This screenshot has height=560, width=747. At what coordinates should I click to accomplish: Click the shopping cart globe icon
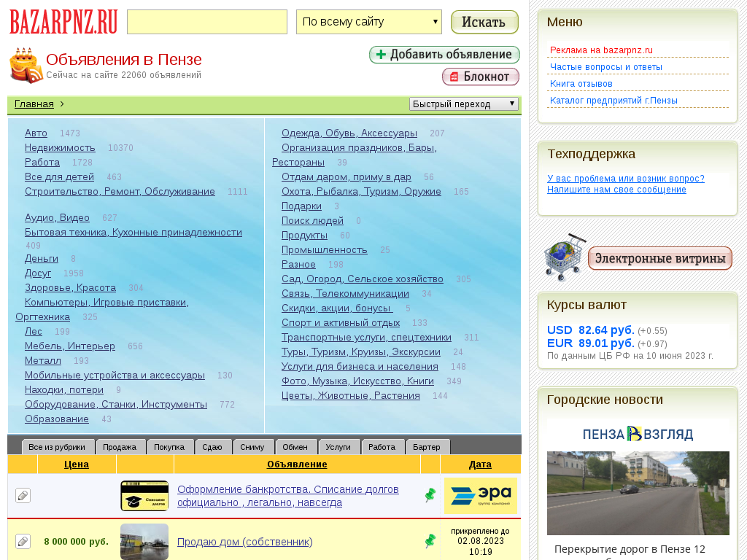[x=565, y=257]
